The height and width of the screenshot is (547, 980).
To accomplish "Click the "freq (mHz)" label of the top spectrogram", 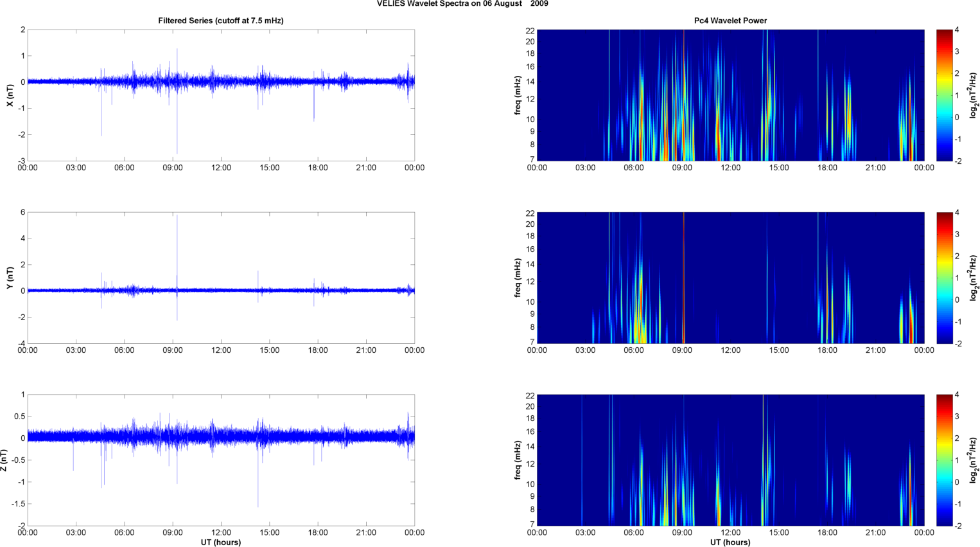I will (x=518, y=95).
